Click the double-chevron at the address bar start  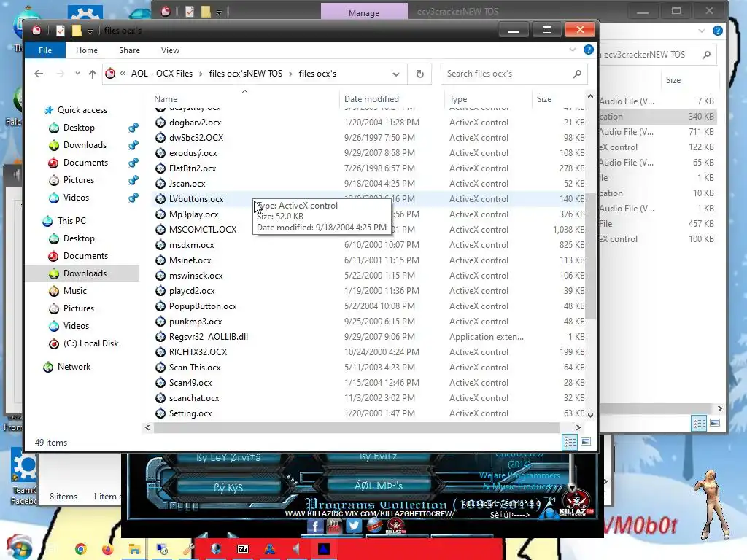coord(123,74)
